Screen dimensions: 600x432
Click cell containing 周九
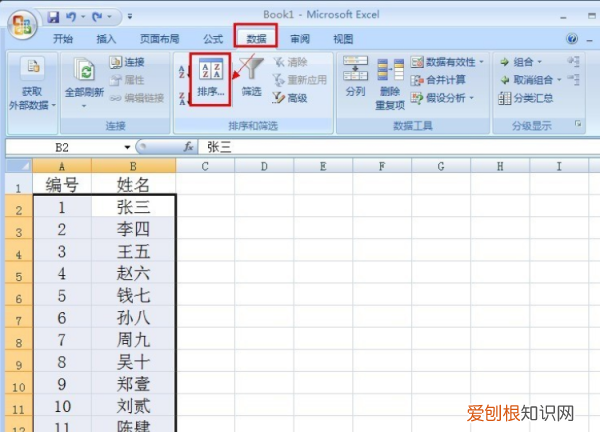click(133, 339)
